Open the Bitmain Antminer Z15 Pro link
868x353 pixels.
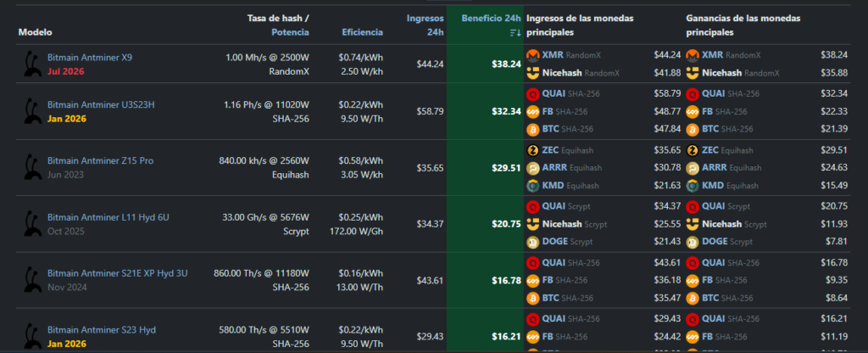(x=100, y=160)
